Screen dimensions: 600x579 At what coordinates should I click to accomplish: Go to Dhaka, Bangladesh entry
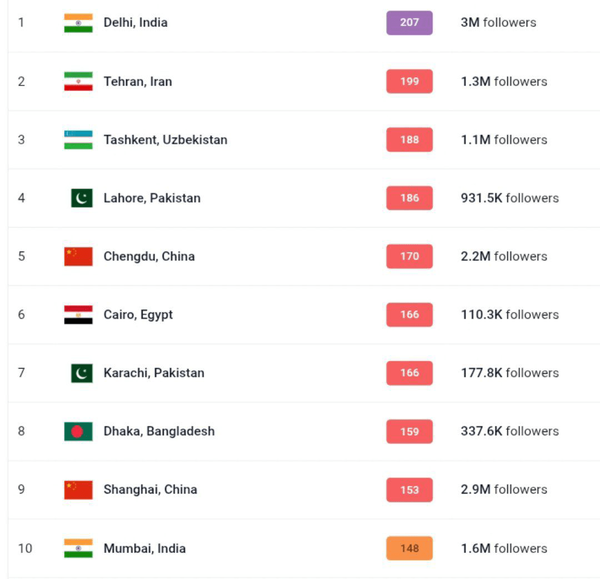coord(158,431)
